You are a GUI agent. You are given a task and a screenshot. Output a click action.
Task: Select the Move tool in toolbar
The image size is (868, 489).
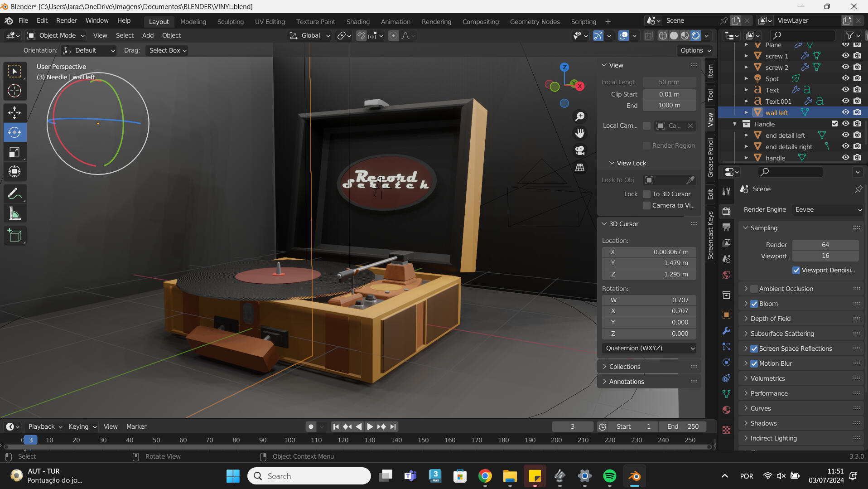pyautogui.click(x=14, y=112)
